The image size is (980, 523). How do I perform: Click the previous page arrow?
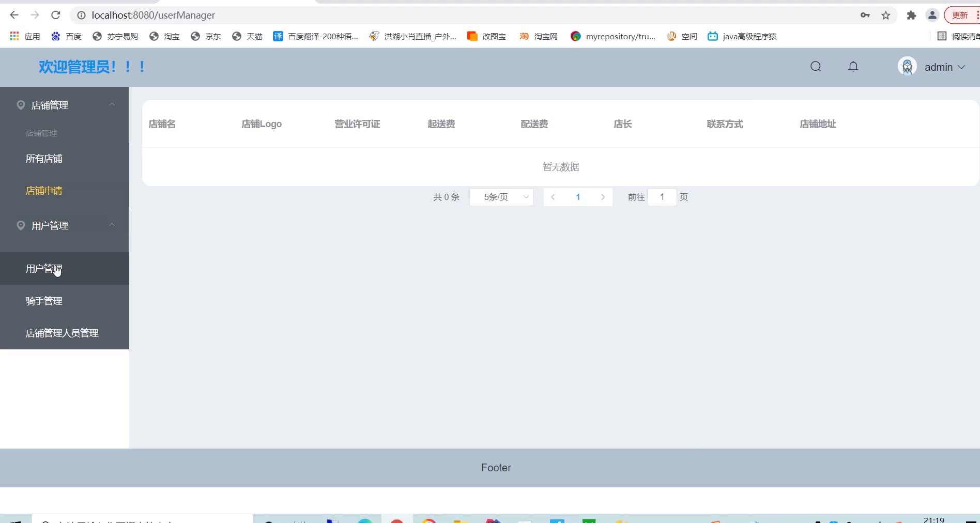[553, 197]
